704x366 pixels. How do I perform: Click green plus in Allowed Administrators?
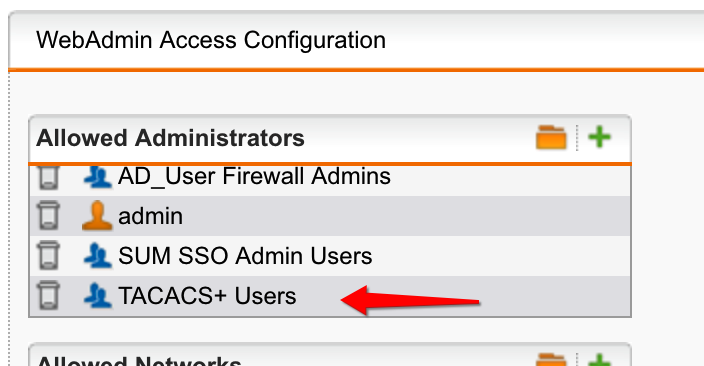(x=600, y=137)
